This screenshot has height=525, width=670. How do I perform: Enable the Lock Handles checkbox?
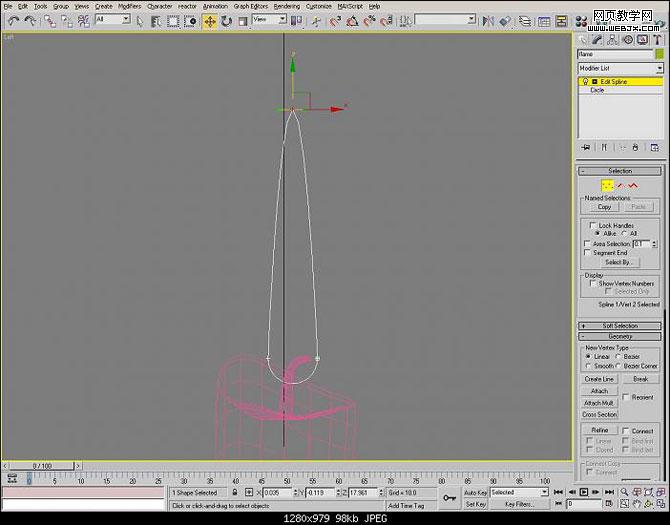pyautogui.click(x=593, y=225)
